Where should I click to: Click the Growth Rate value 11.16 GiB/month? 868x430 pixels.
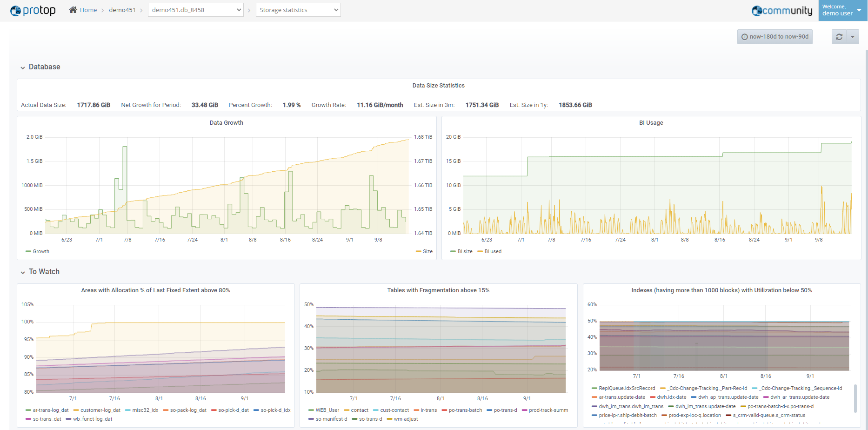380,105
